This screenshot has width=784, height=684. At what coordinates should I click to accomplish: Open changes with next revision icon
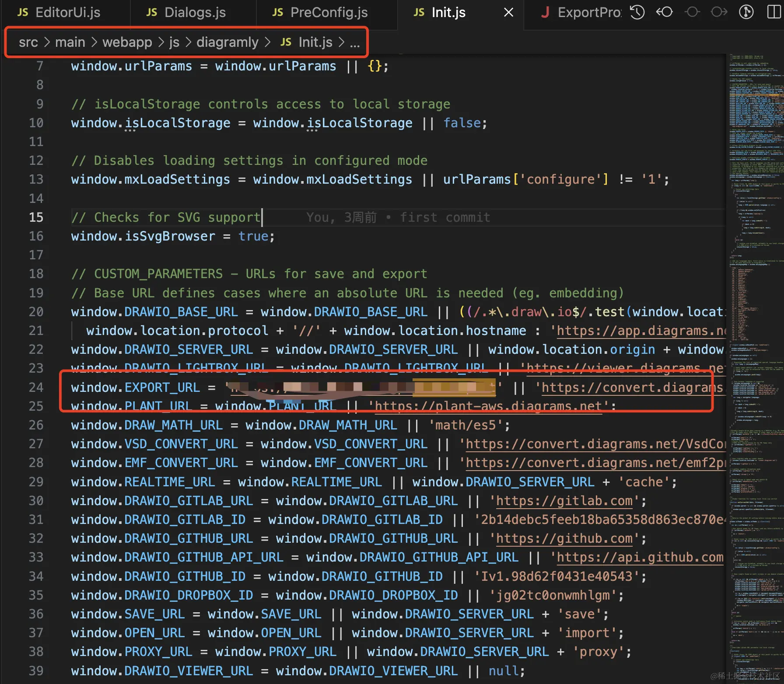pos(719,12)
